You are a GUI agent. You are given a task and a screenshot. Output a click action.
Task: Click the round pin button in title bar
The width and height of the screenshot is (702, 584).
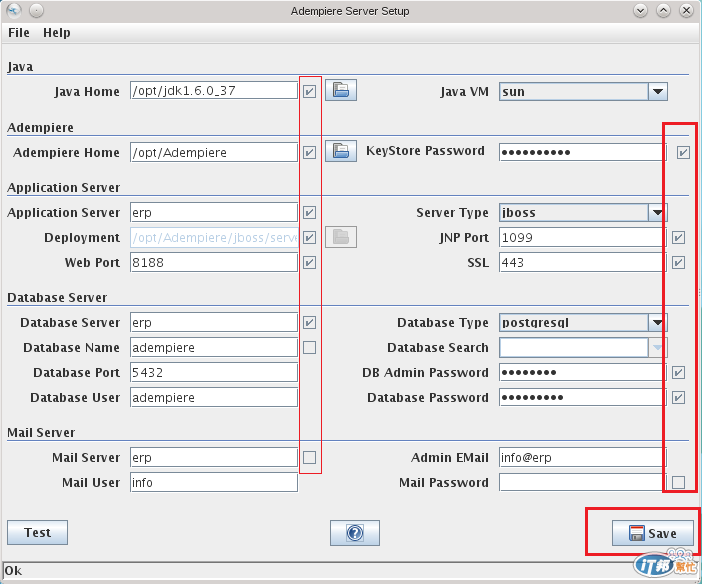[36, 10]
